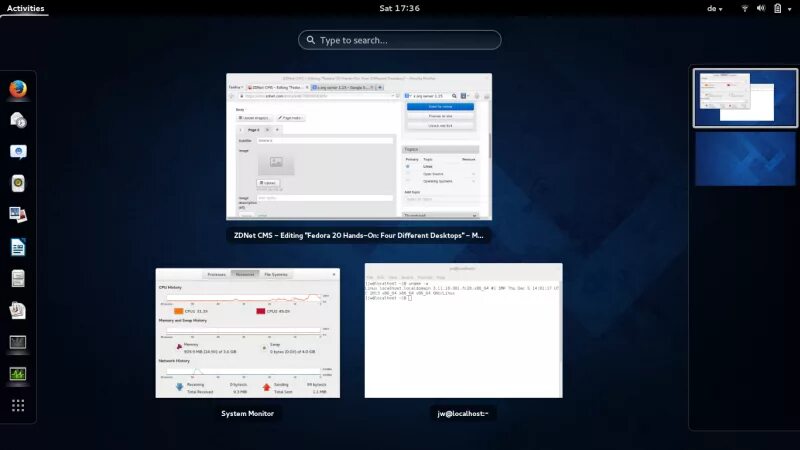Click the Resources tab in System Monitor
The image size is (800, 450).
(245, 274)
